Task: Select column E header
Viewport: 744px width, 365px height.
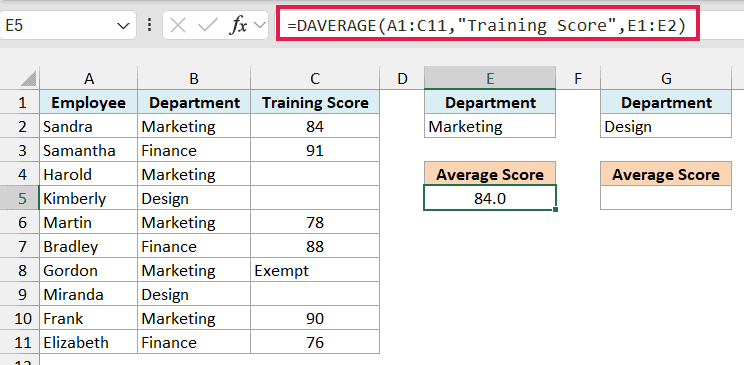Action: coord(490,78)
